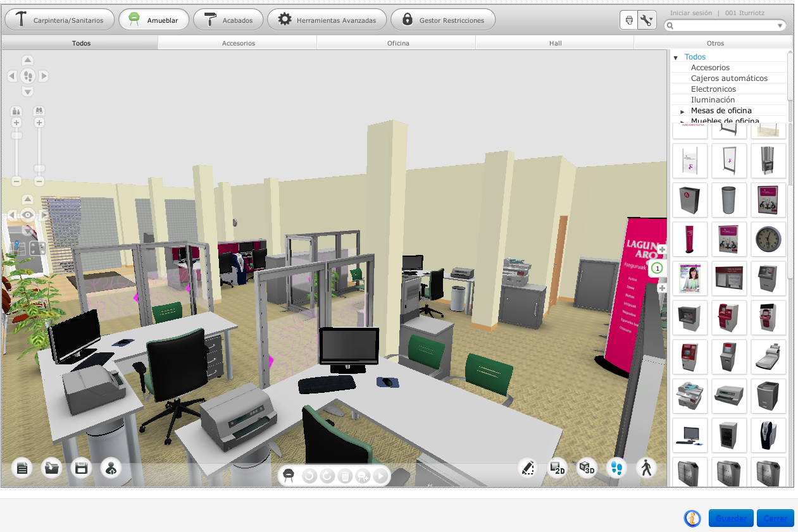The height and width of the screenshot is (532, 798).
Task: Open the Carpintería/Sanitarios tool group
Action: (x=59, y=20)
